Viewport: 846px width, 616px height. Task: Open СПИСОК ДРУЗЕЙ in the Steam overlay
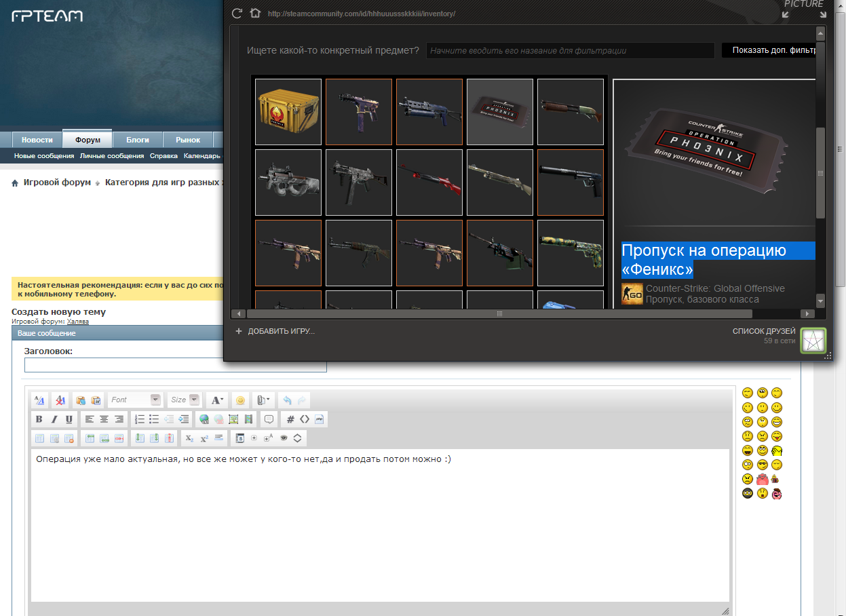pos(764,331)
